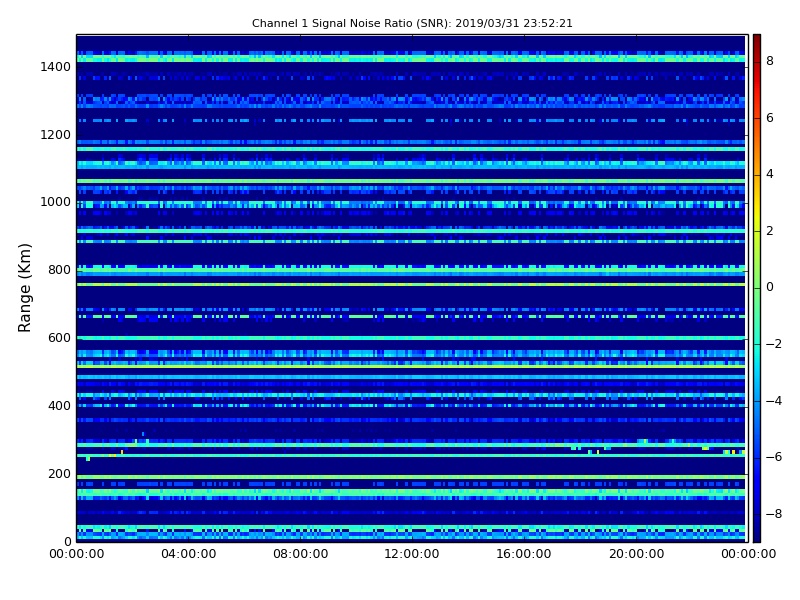Click x-axis time label 04:00:00
800x600 pixels.
pyautogui.click(x=188, y=554)
